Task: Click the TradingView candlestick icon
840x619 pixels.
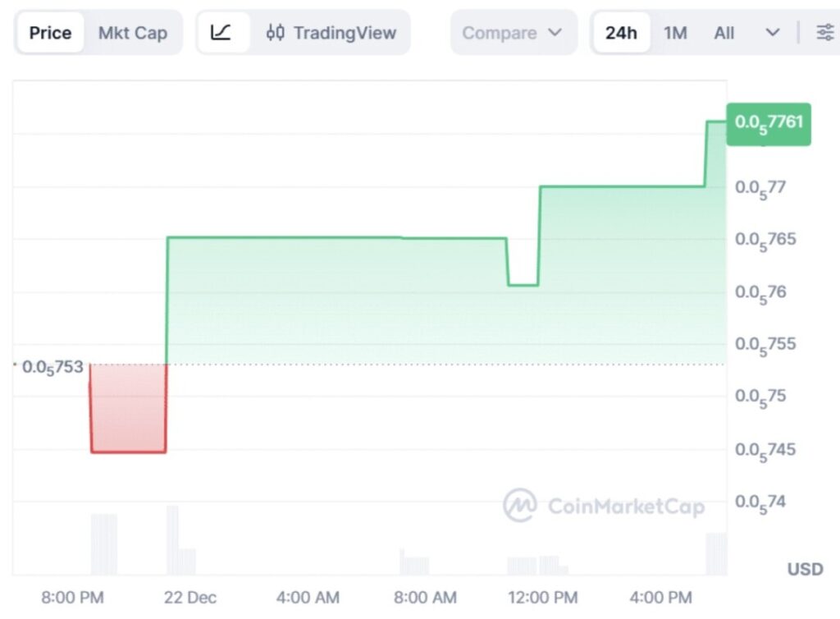Action: tap(276, 33)
